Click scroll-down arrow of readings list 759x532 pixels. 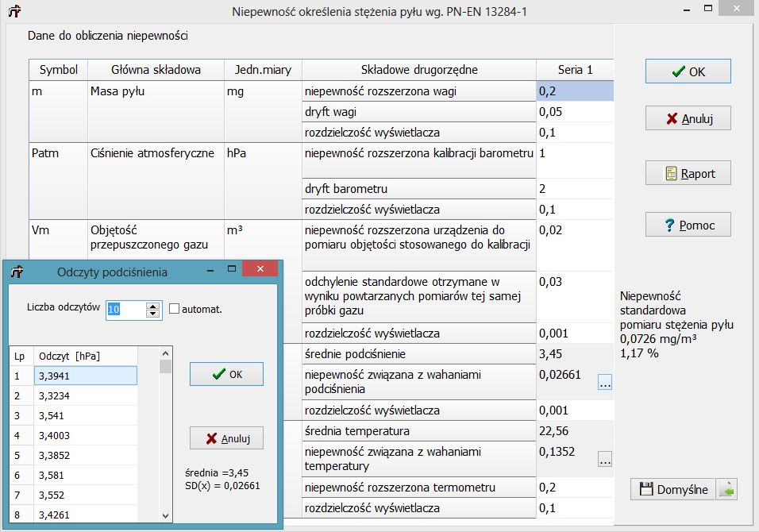[166, 516]
